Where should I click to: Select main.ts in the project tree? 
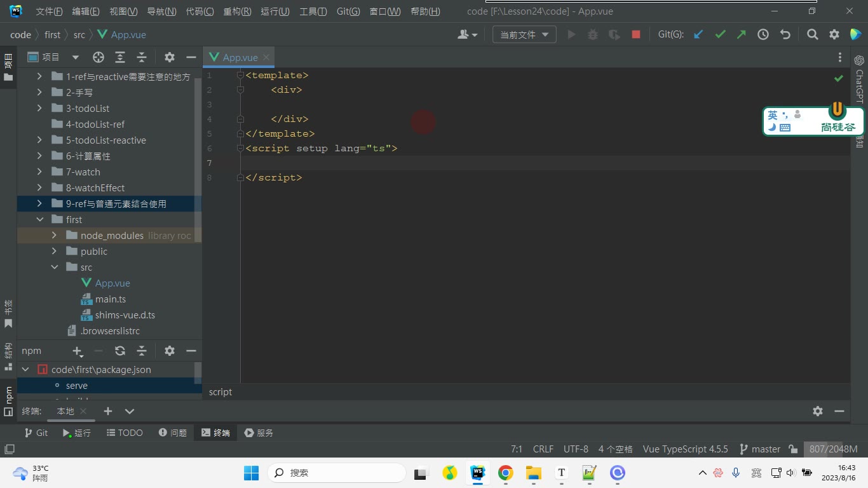[111, 299]
